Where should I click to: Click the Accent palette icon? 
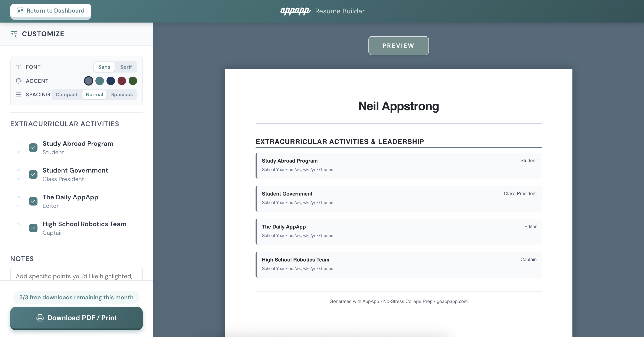(19, 81)
